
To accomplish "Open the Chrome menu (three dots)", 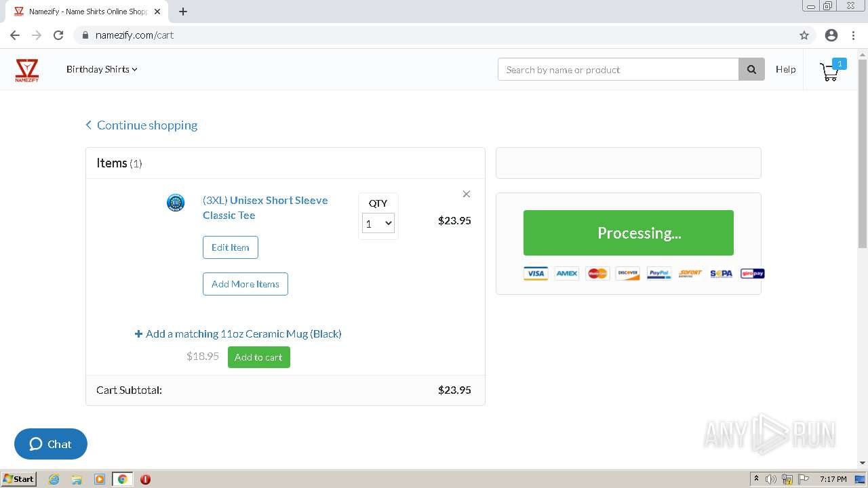I will [853, 35].
